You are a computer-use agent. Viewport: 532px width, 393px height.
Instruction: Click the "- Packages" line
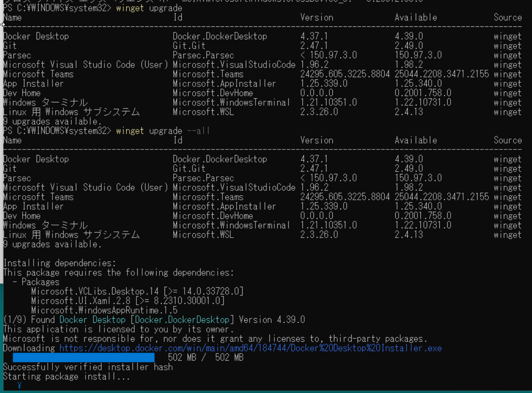click(x=36, y=282)
